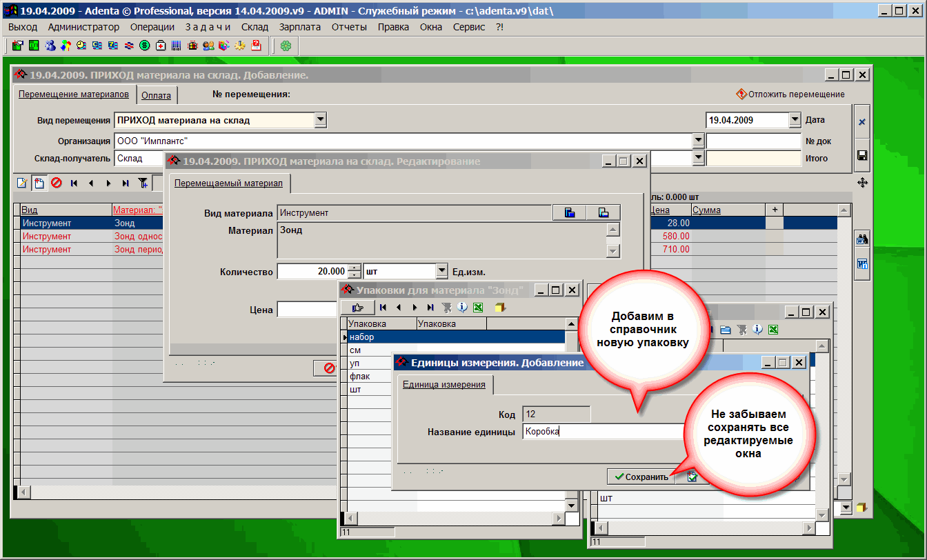
Task: Open the first aid kit toolbar icon
Action: pyautogui.click(x=161, y=46)
